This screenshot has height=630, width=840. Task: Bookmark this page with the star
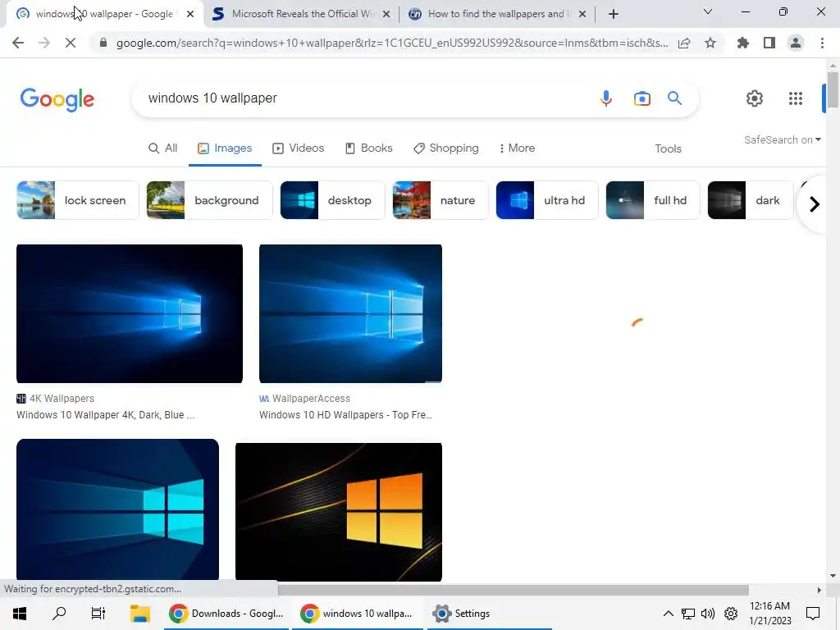[x=710, y=43]
